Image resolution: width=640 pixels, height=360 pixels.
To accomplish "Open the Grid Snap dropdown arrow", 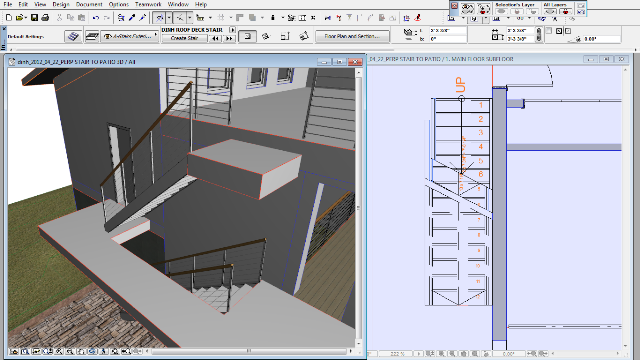I will pos(231,18).
